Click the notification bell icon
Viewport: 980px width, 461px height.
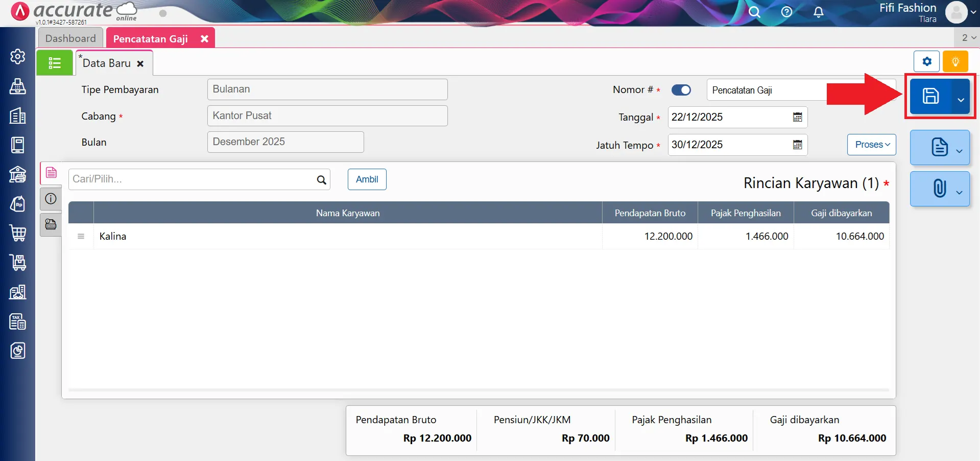[818, 12]
